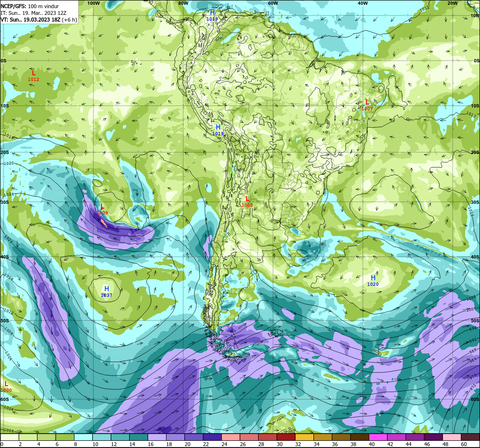Click the salmon 26–28 legend swatch
Screen dimensions: 480x448
[x=249, y=437]
